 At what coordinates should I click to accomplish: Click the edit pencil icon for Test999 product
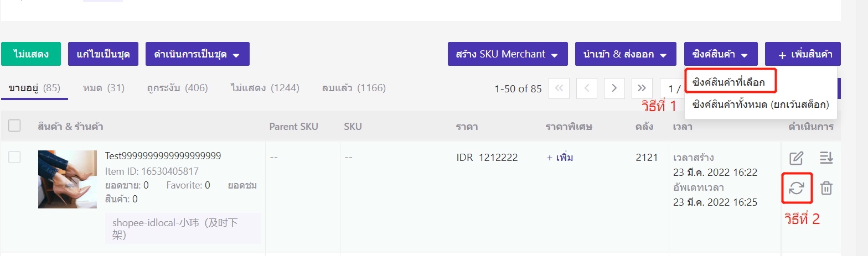[796, 158]
